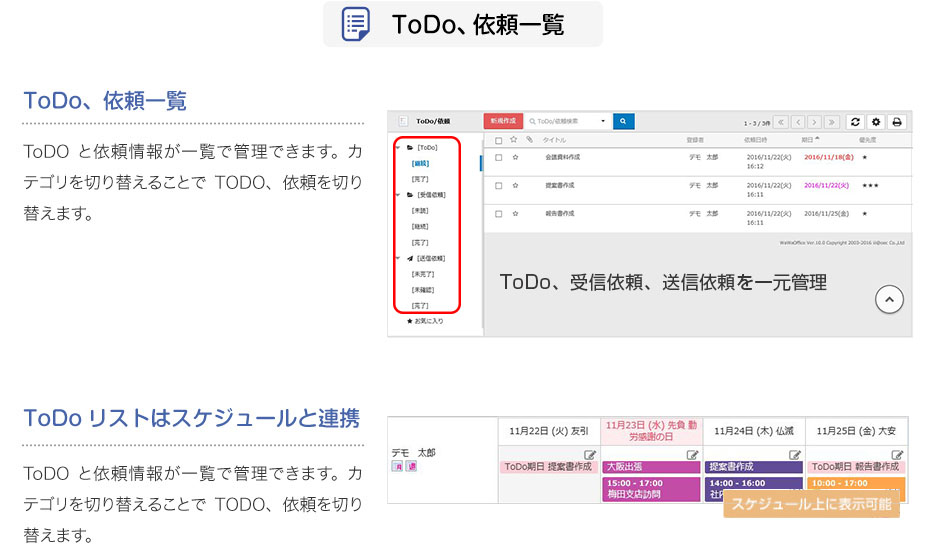The image size is (930, 546).
Task: Open お気に入り in the sidebar
Action: [428, 321]
